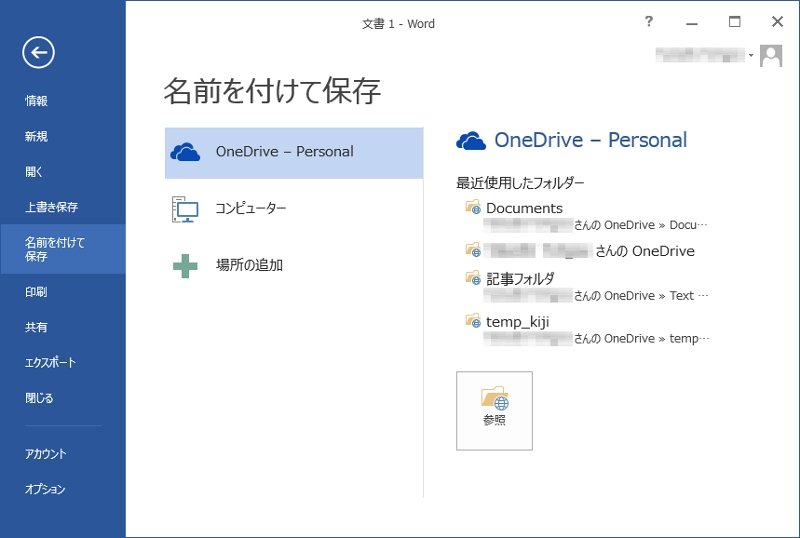Click path text ending with temp…

click(596, 338)
